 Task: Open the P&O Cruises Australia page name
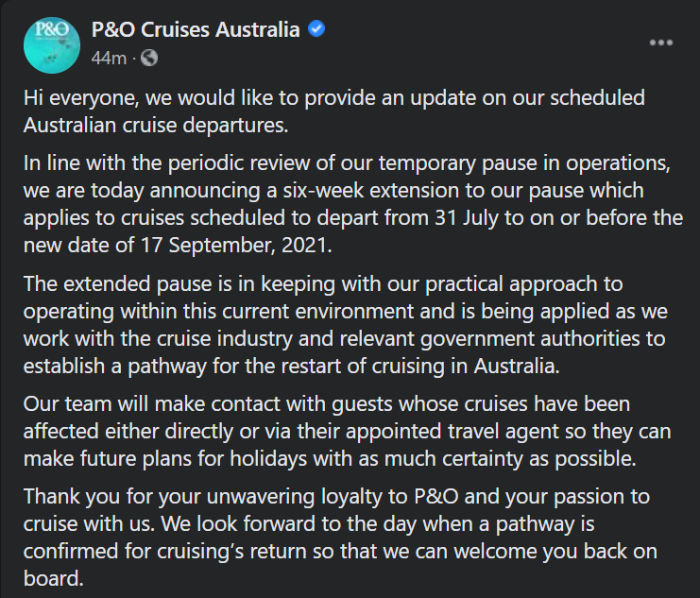pos(196,29)
